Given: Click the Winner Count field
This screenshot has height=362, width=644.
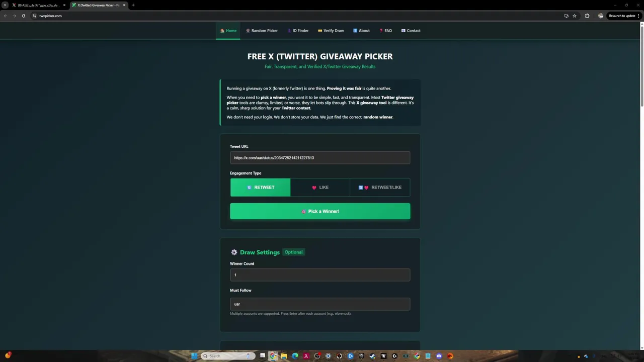Looking at the screenshot, I should (320, 275).
